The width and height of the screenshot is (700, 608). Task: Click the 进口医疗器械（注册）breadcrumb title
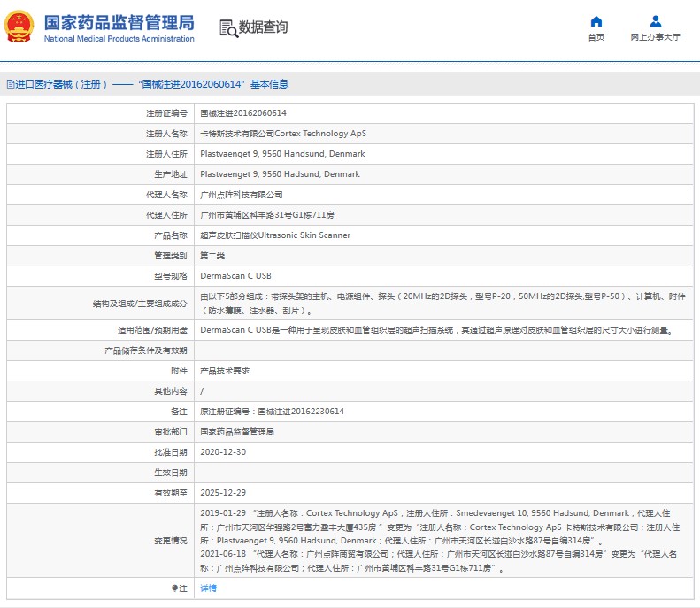61,84
